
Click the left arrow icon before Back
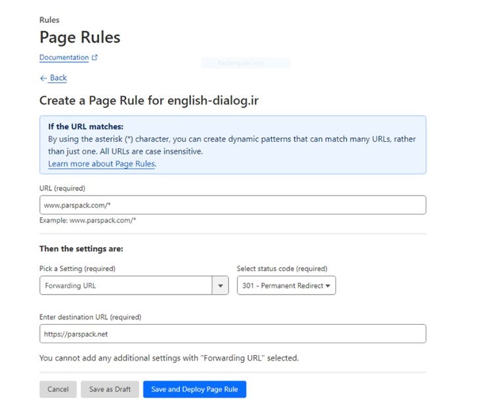[43, 78]
